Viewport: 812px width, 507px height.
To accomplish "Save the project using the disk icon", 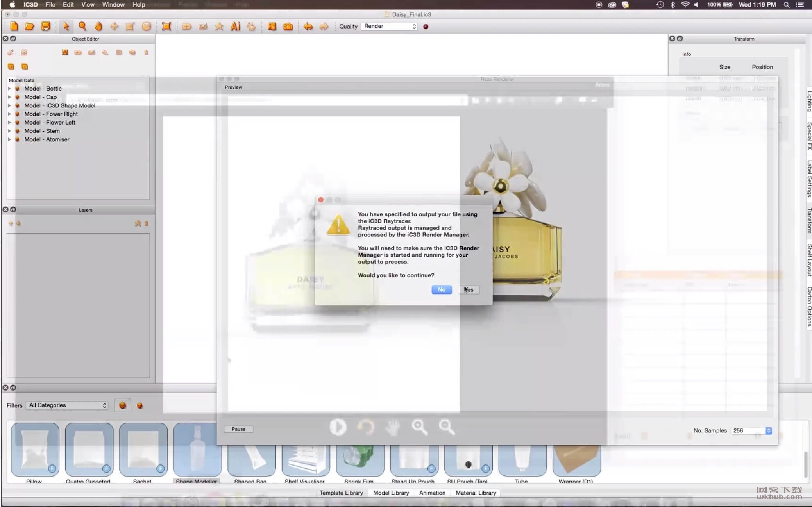I will (46, 26).
